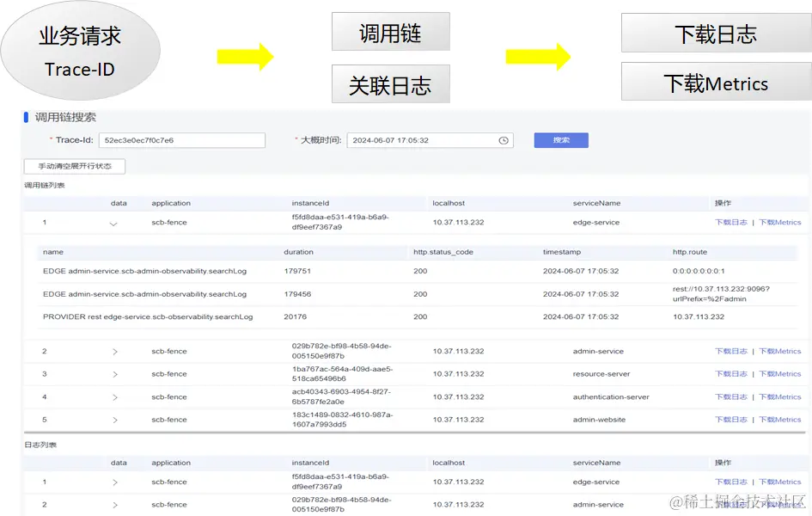Click 下载日志 link for resource-server
This screenshot has width=812, height=516.
tap(730, 374)
